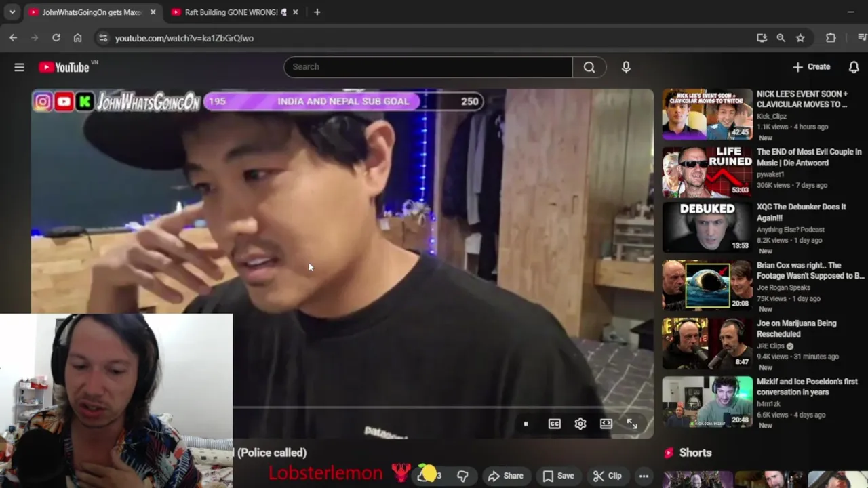Click the INDIA AND NEPAL SUB GOAL bar
This screenshot has height=488, width=868.
click(343, 101)
